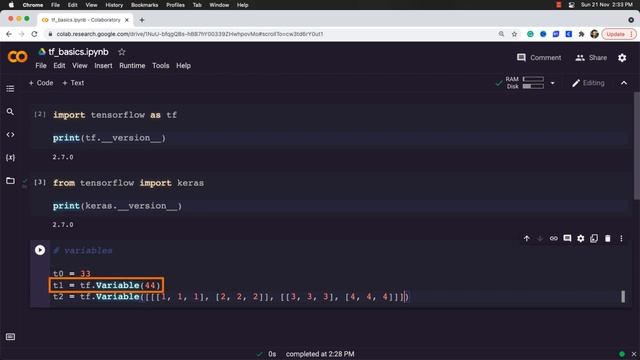Close the bottom status bar
The width and height of the screenshot is (640, 360).
(x=634, y=354)
